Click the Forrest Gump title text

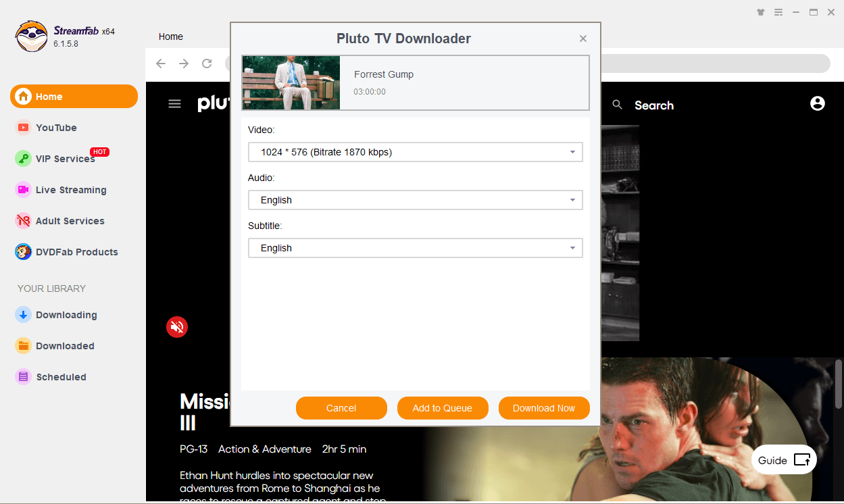click(x=384, y=74)
